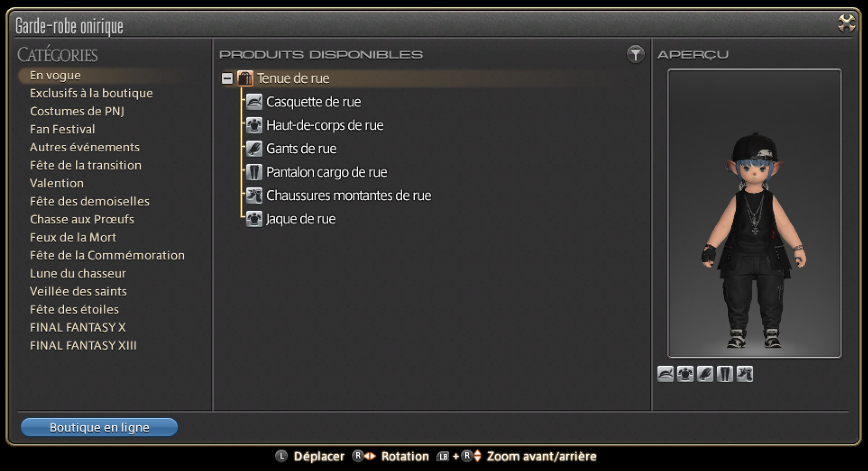Collapse the Tenue de rue set

click(x=227, y=78)
